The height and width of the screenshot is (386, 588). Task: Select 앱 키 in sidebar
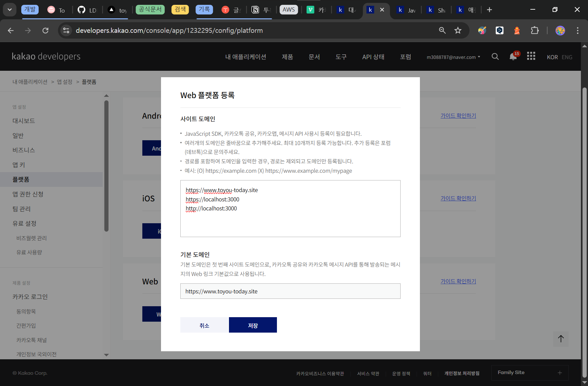[x=19, y=165]
